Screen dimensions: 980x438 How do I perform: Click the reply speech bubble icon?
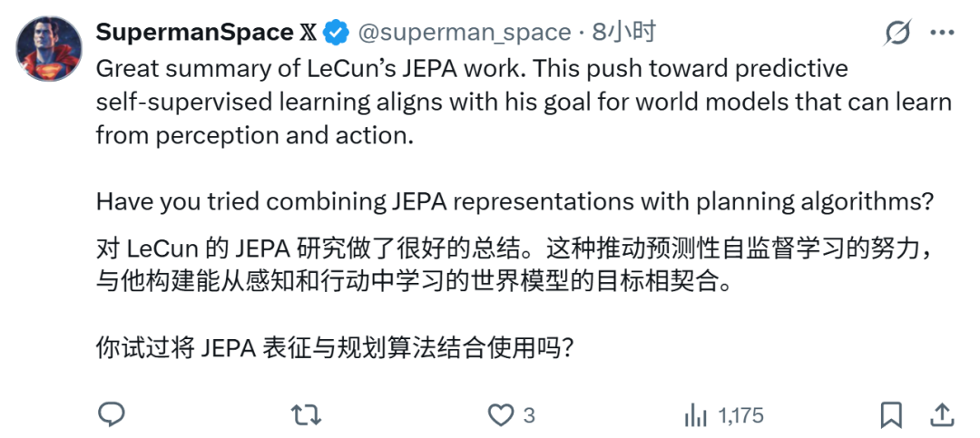point(111,414)
